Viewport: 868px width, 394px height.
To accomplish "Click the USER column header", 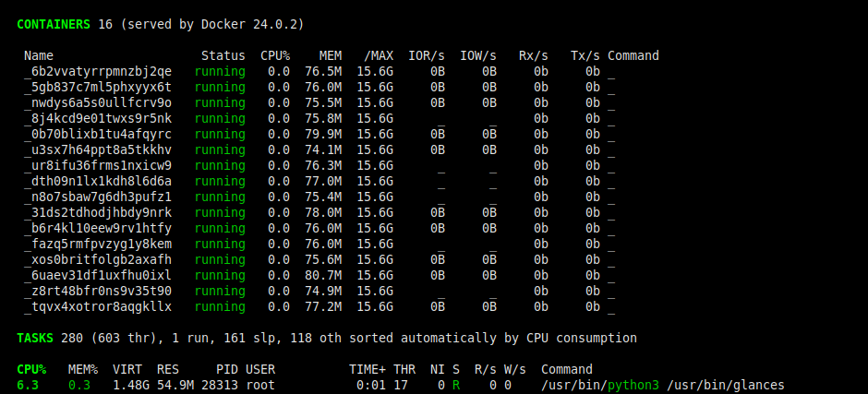I will tap(260, 370).
